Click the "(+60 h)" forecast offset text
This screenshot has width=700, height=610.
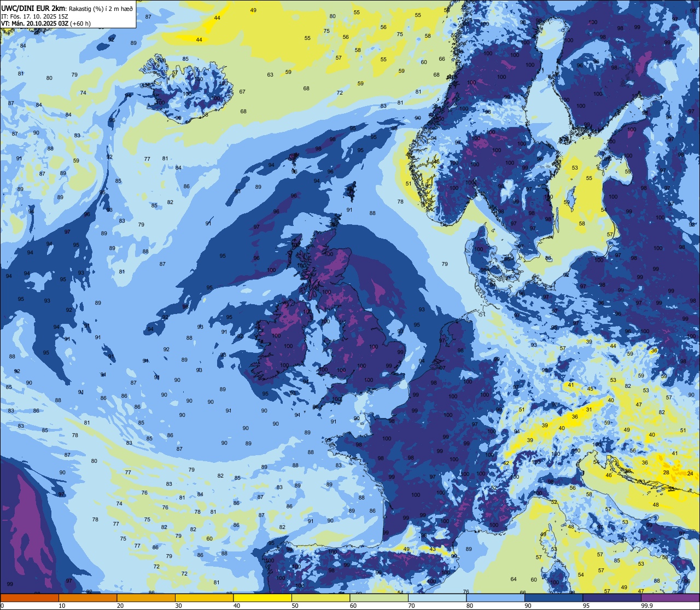tap(80, 24)
